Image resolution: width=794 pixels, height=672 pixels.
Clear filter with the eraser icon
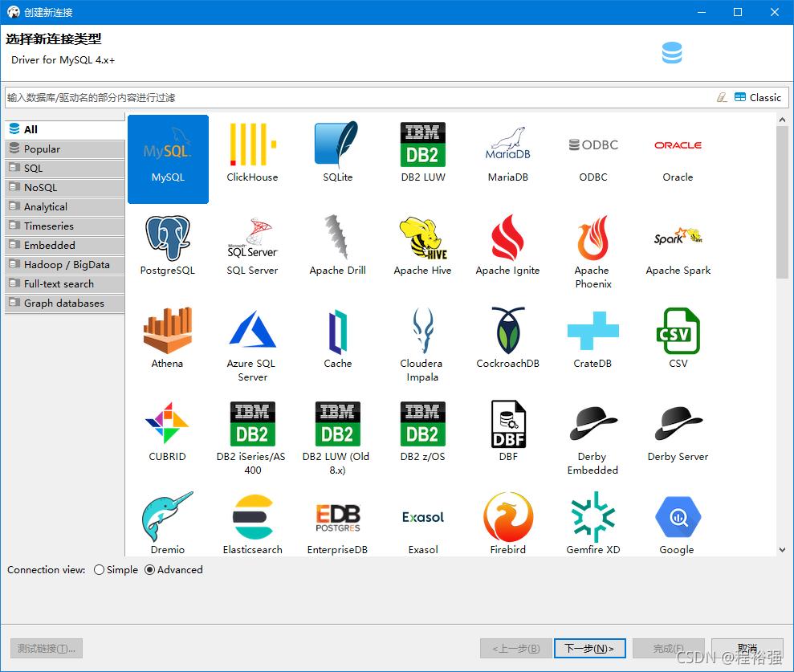pyautogui.click(x=722, y=97)
